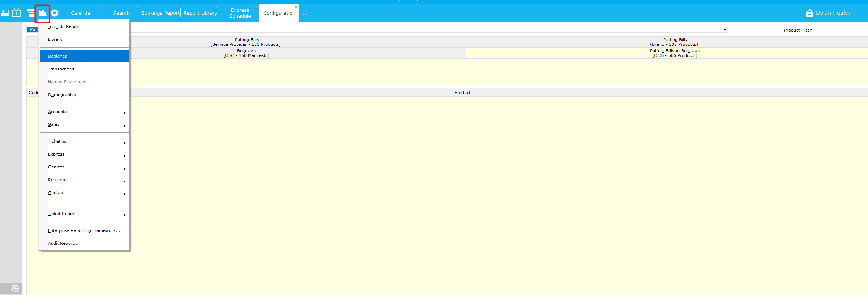This screenshot has height=295, width=868.
Task: Click into the Product Filter field
Action: tap(842, 30)
